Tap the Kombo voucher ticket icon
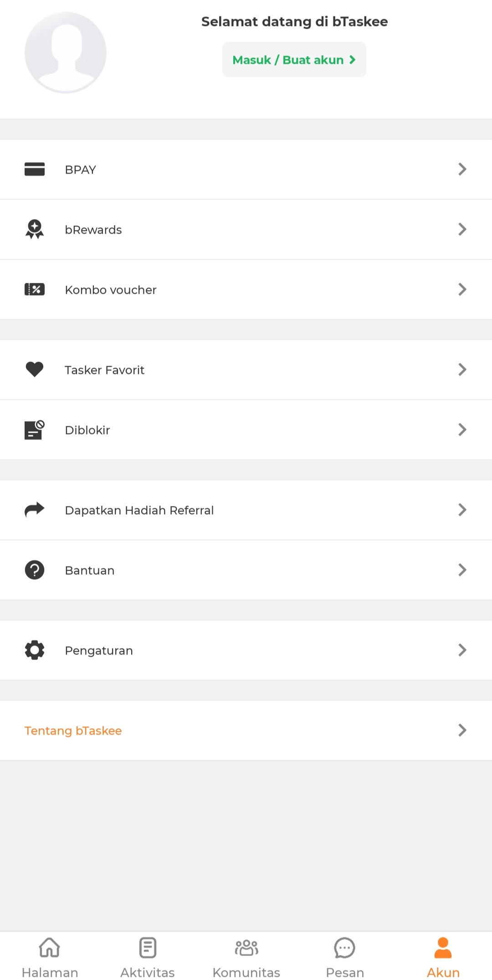492x980 pixels. pyautogui.click(x=35, y=289)
